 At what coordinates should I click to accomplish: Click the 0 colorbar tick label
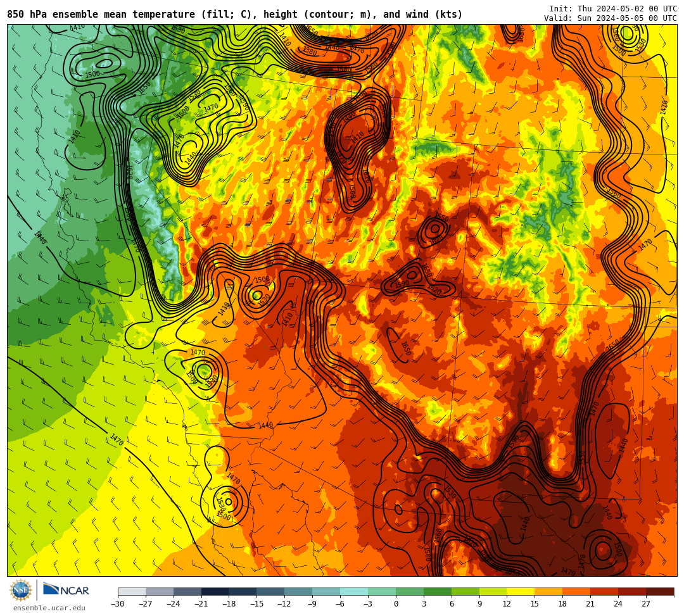click(396, 604)
